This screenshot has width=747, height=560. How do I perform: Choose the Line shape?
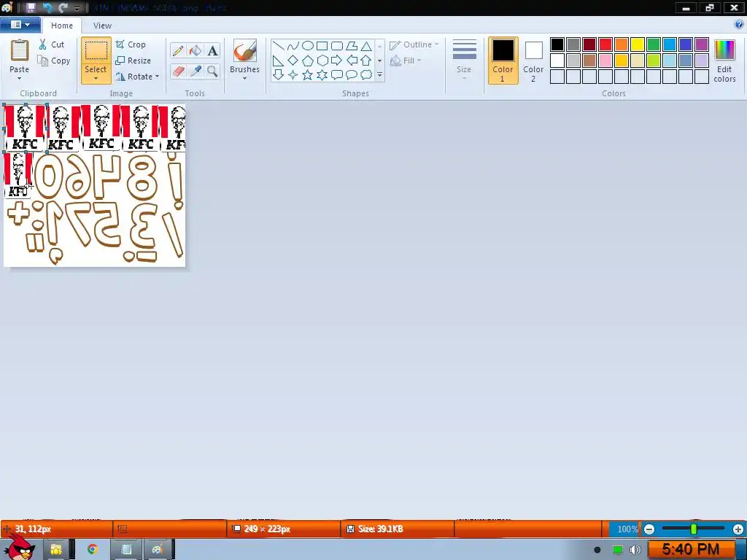[x=279, y=46]
